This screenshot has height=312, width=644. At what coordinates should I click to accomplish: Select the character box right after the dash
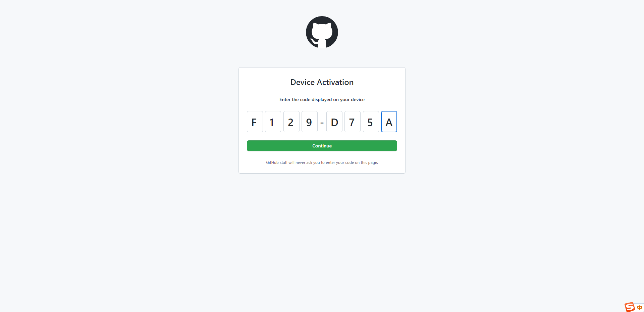click(334, 122)
